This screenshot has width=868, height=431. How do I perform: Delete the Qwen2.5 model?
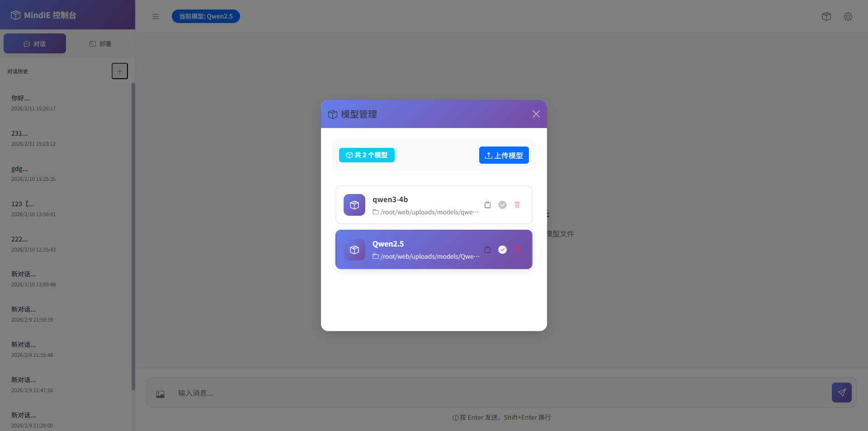coord(517,250)
